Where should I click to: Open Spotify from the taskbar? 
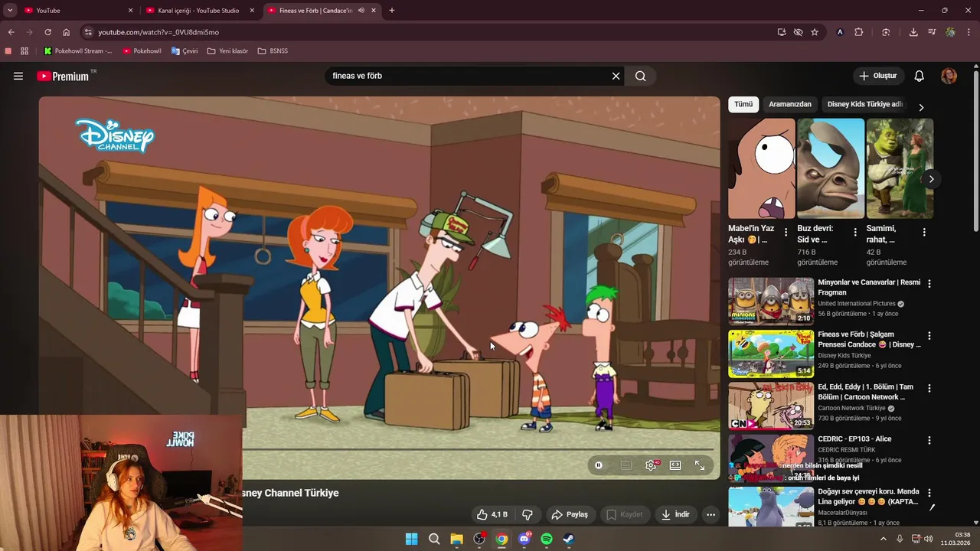pyautogui.click(x=547, y=539)
